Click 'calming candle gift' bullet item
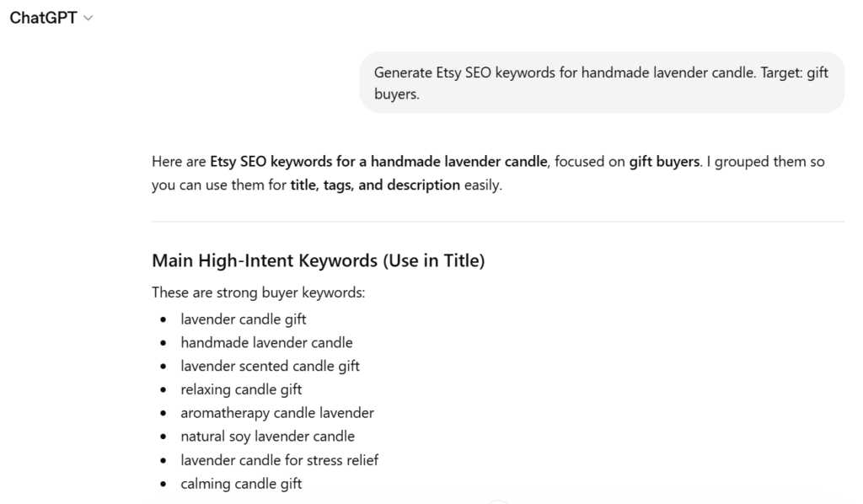 point(241,484)
